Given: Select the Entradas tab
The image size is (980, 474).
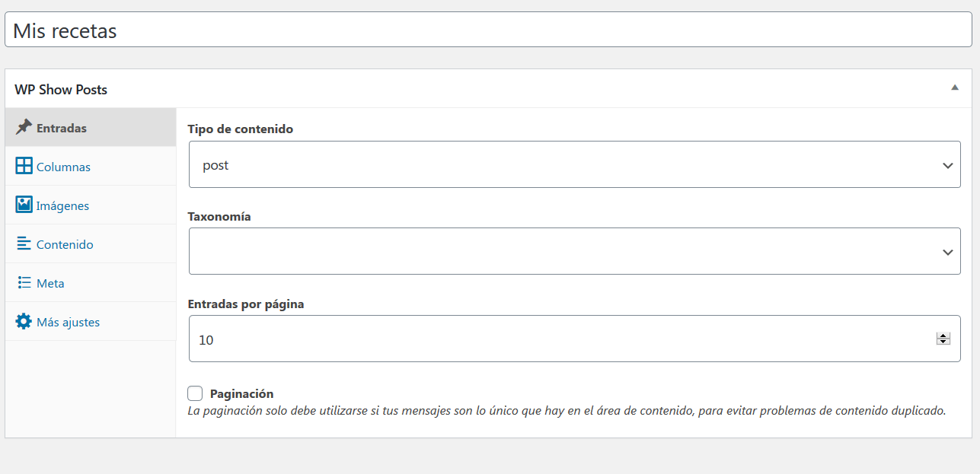Looking at the screenshot, I should coord(91,128).
